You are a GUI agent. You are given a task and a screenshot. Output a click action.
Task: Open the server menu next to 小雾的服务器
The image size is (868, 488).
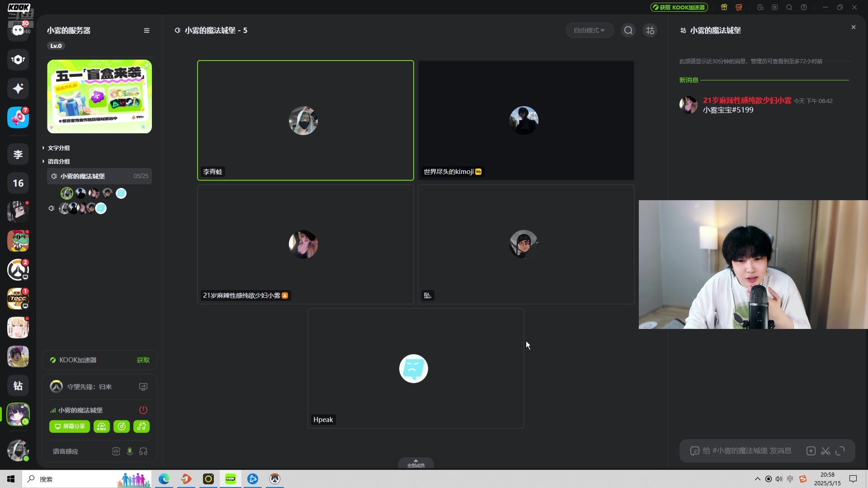point(146,30)
